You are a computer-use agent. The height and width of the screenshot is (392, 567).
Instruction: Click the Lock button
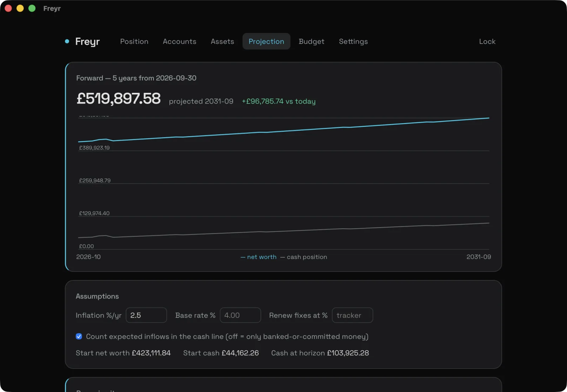tap(487, 41)
